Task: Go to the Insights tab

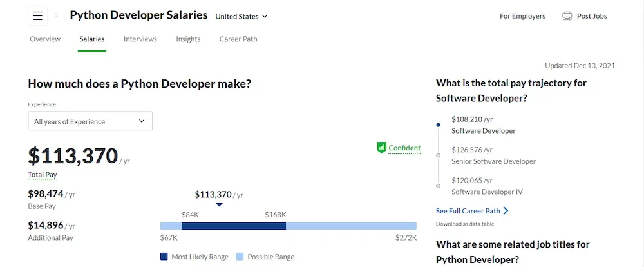Action: point(188,39)
